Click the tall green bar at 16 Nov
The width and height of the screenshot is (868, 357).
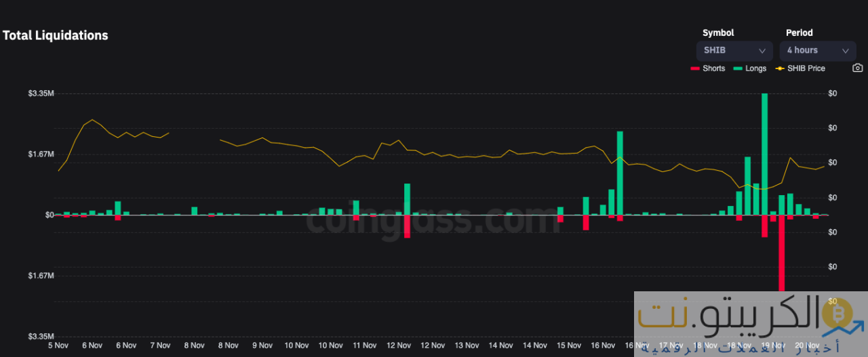point(620,173)
